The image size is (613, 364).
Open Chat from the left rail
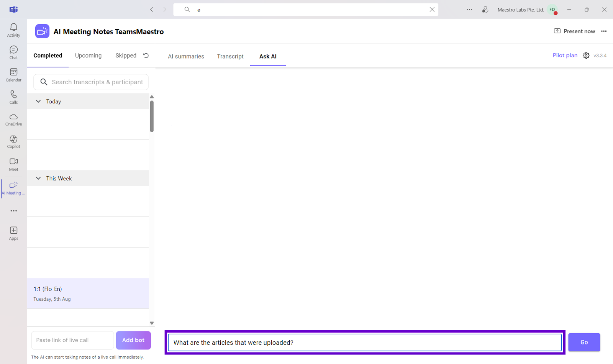(x=13, y=52)
